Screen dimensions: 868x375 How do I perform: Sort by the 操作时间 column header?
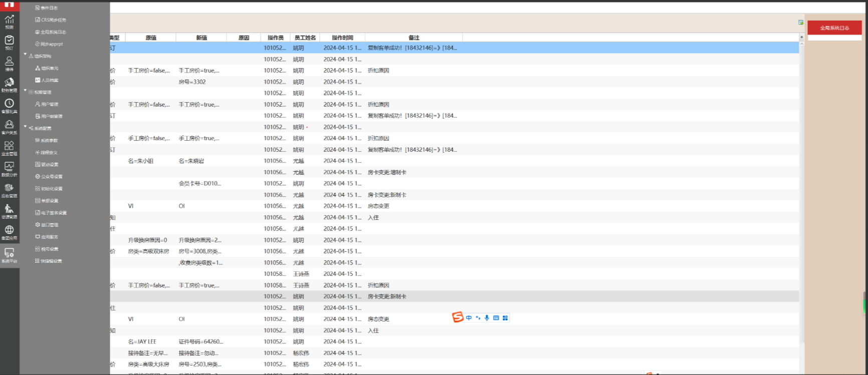342,38
